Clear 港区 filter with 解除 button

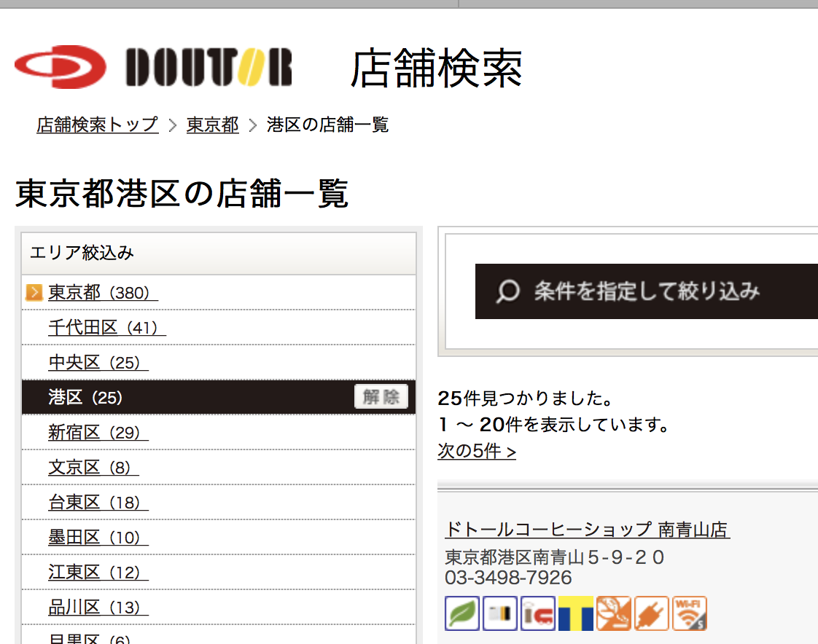381,397
